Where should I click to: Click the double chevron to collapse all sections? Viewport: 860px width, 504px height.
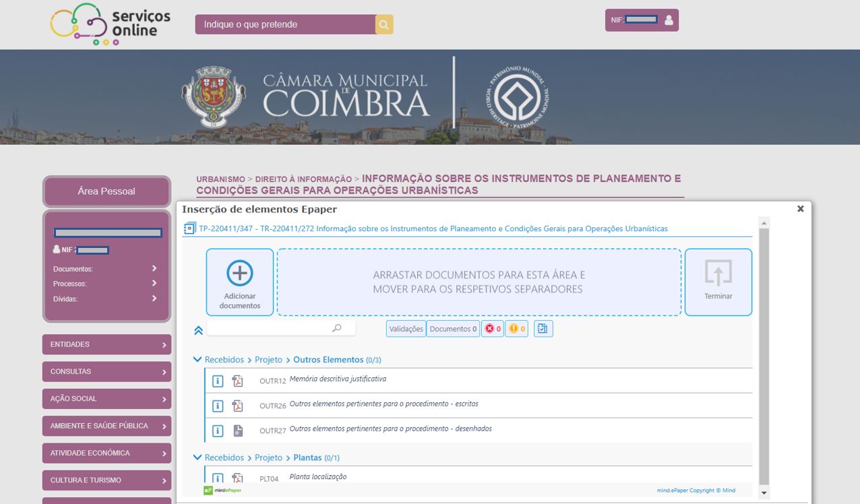point(198,329)
